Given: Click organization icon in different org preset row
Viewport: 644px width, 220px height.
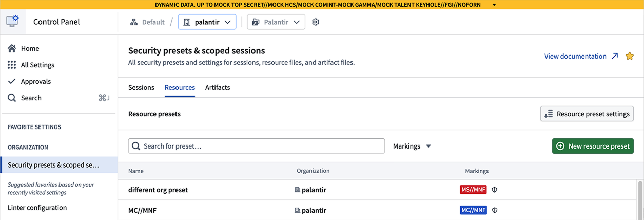Looking at the screenshot, I should click(x=297, y=190).
